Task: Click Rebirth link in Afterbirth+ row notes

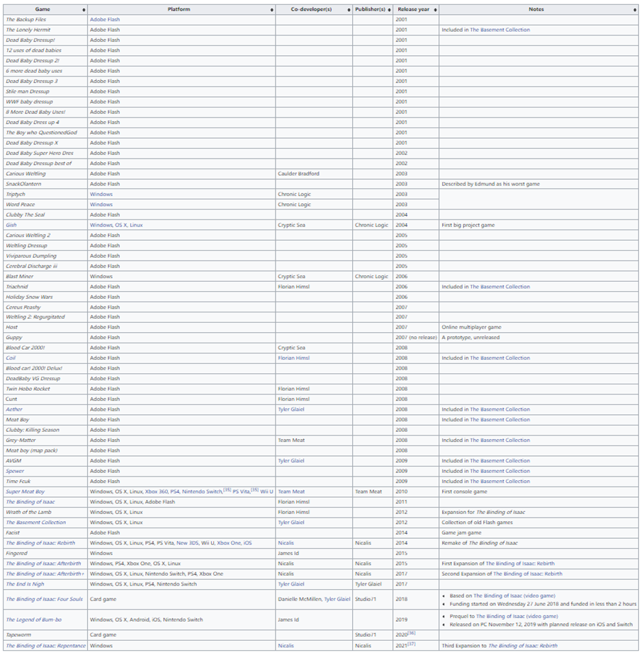Action: [528, 574]
